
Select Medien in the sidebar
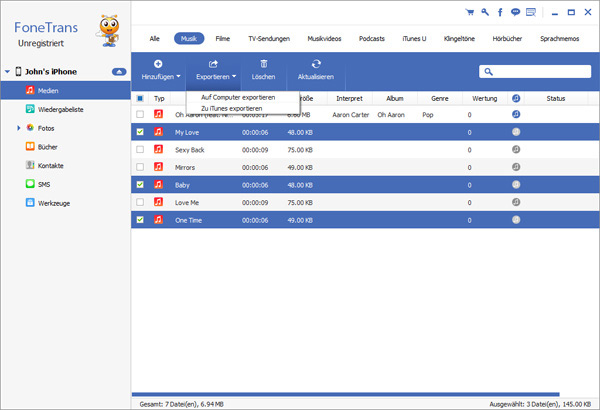click(x=66, y=90)
